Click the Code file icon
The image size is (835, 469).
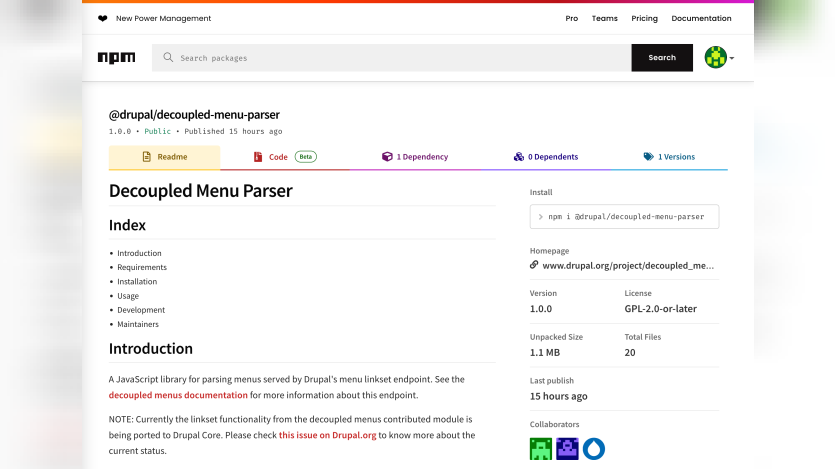click(x=258, y=157)
